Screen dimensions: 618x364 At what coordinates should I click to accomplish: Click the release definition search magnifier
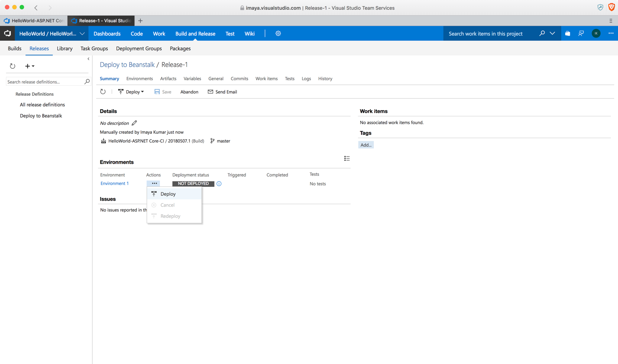87,81
